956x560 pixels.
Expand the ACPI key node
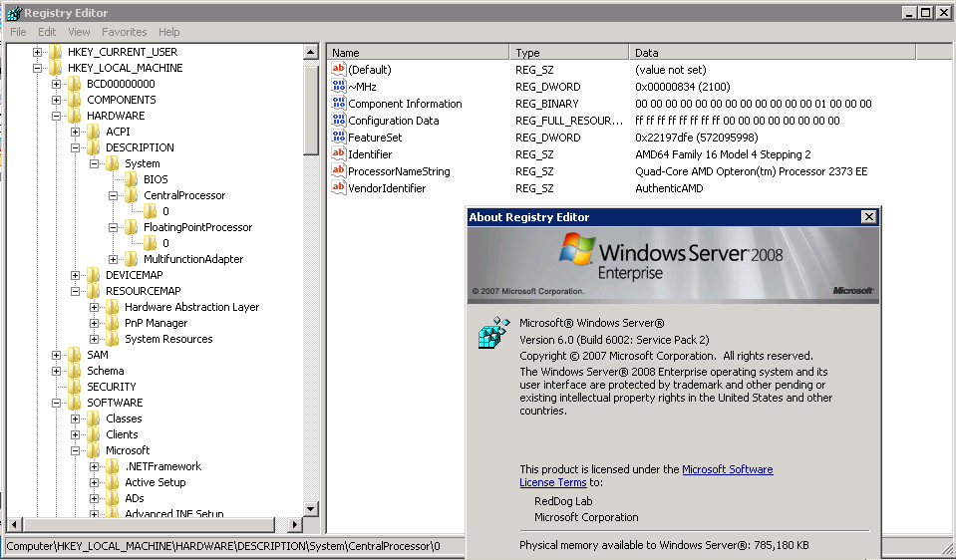(76, 132)
